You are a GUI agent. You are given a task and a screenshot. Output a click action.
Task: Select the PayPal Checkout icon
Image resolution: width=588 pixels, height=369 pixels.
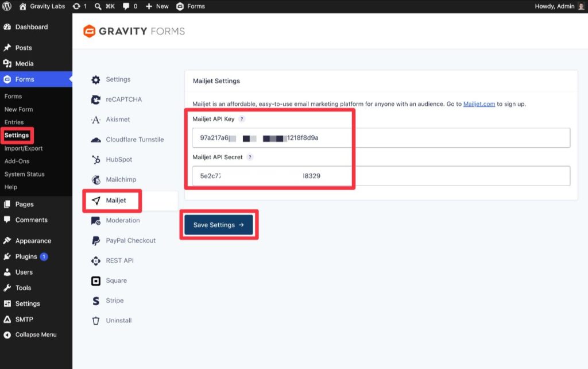click(x=96, y=241)
